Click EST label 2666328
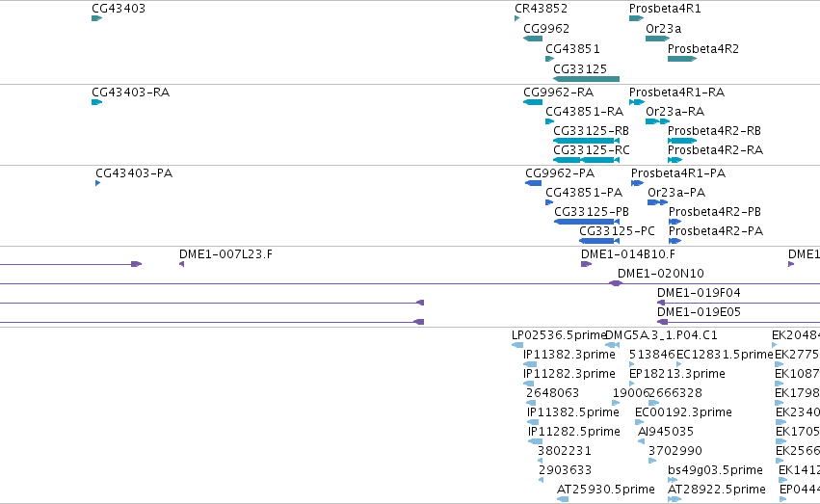The height and width of the screenshot is (504, 820). 675,393
